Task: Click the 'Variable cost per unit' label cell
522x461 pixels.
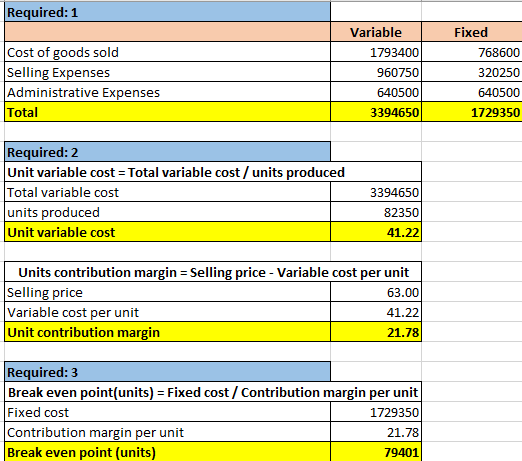Action: (167, 312)
